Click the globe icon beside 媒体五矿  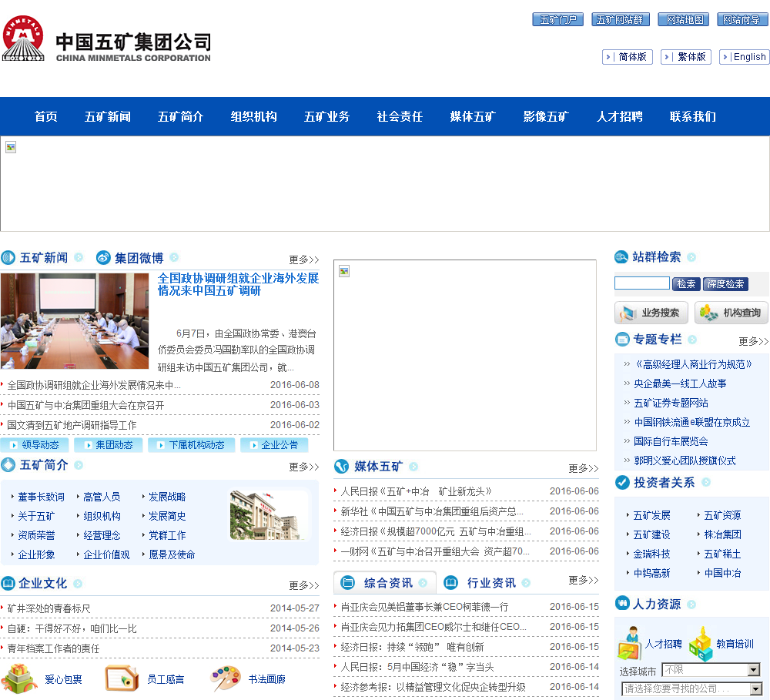coord(341,466)
